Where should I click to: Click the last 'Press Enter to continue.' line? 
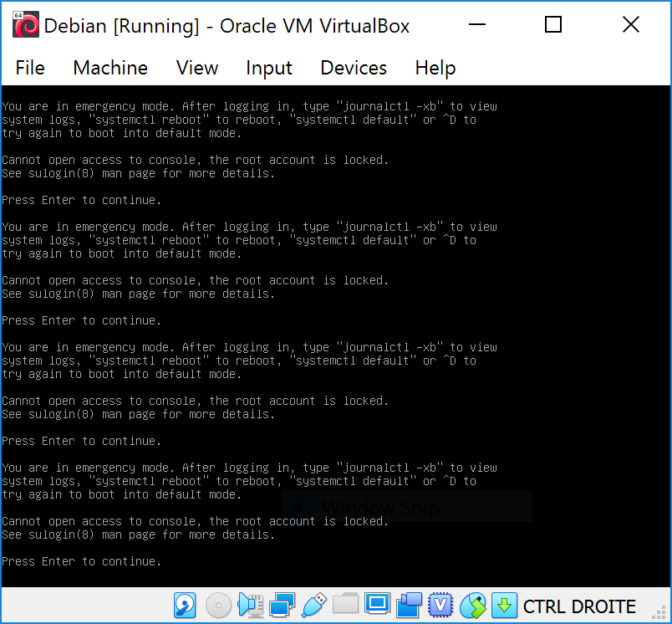81,561
